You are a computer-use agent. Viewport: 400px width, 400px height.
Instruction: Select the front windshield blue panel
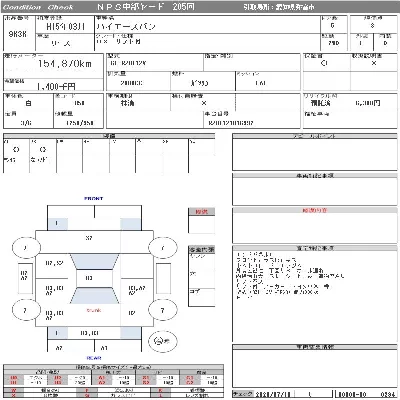(x=94, y=262)
